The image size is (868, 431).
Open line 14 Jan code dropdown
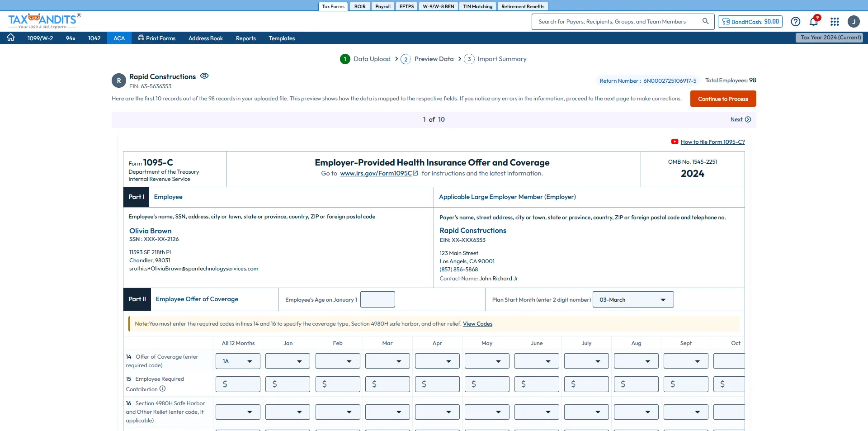point(288,361)
